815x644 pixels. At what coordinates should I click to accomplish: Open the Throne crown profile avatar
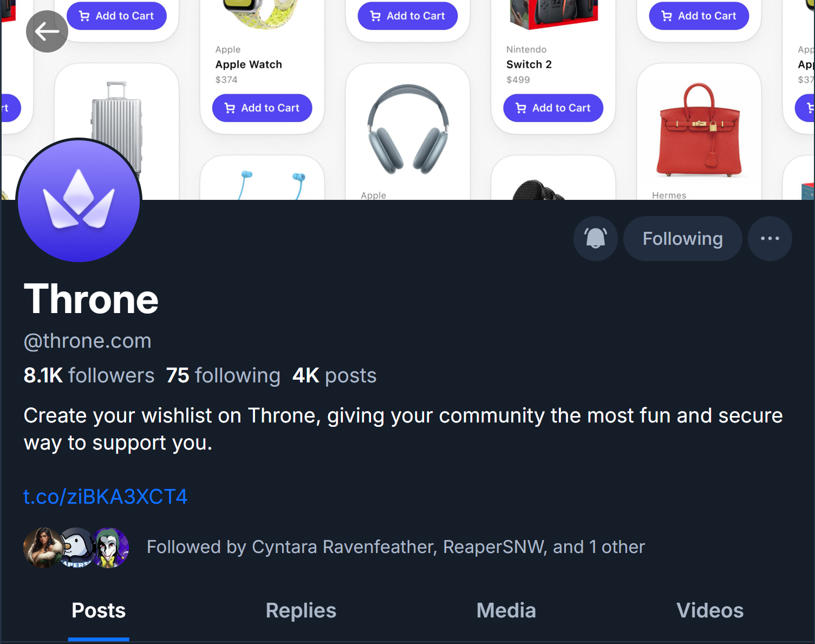click(x=79, y=200)
